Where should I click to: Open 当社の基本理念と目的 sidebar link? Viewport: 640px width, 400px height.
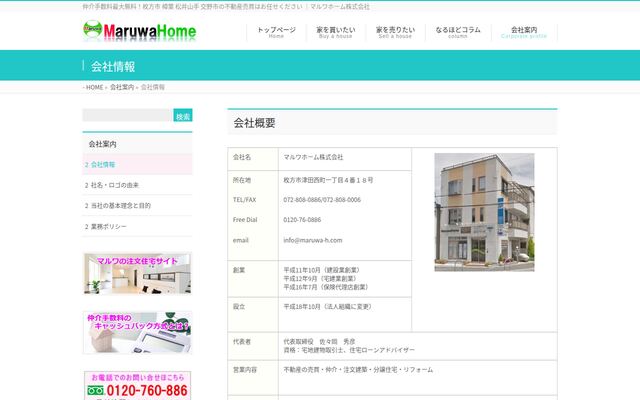pyautogui.click(x=137, y=205)
